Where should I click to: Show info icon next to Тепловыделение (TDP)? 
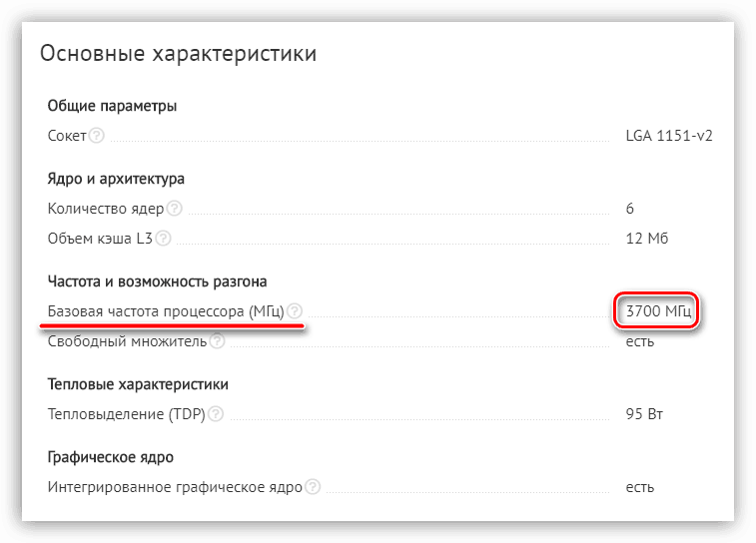(x=216, y=414)
